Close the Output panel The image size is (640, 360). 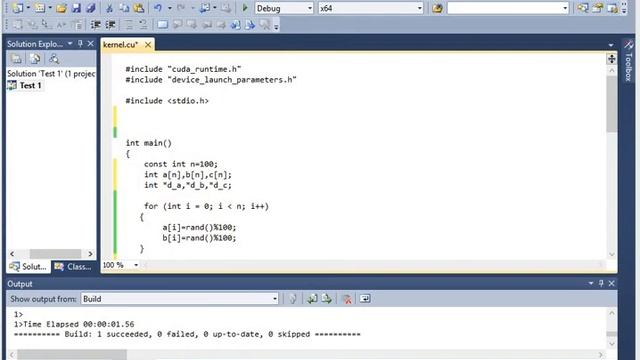click(611, 283)
